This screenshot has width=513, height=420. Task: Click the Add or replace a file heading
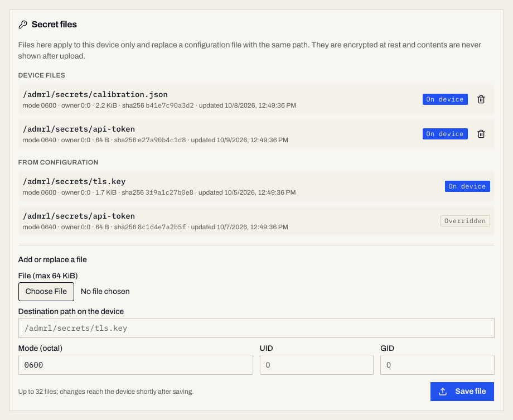pos(52,259)
